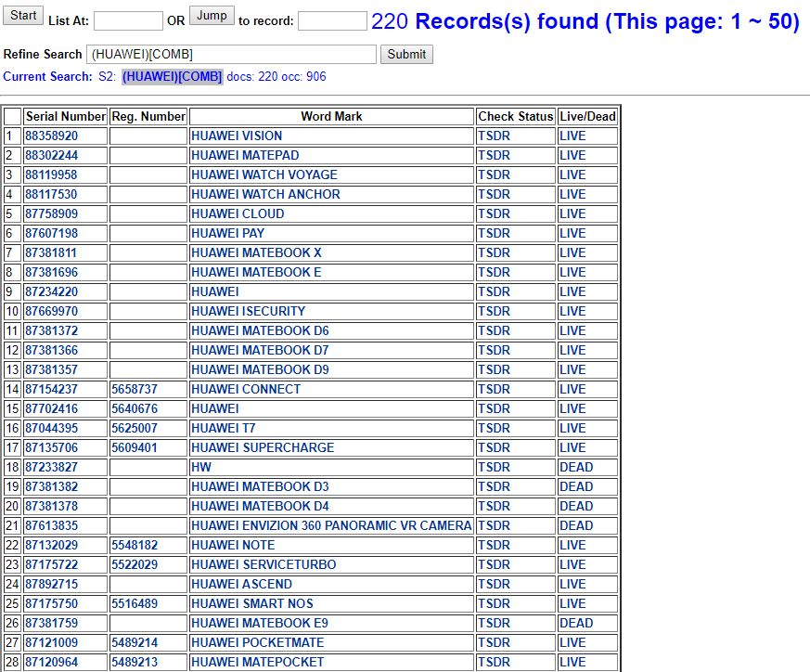Open registration number 5548182

(135, 546)
